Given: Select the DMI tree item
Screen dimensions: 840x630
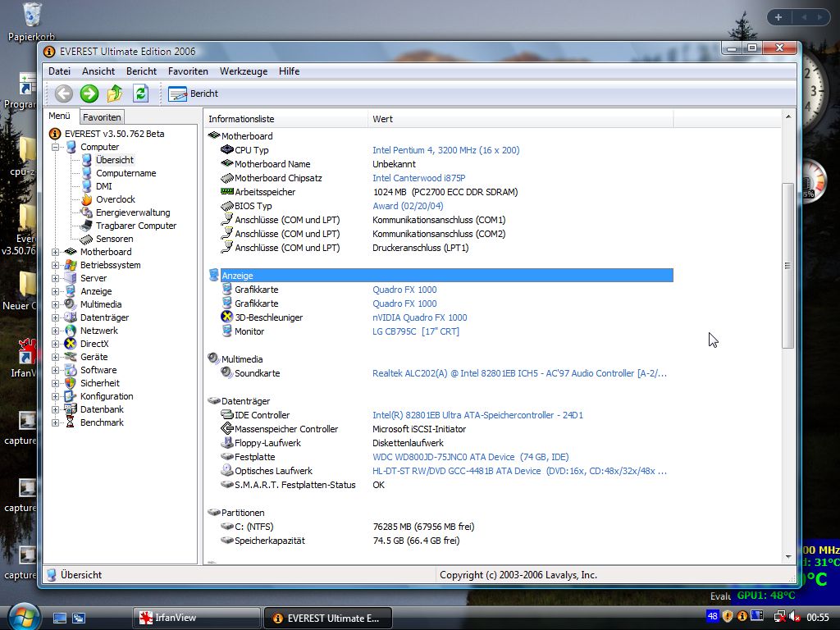Looking at the screenshot, I should [x=104, y=186].
